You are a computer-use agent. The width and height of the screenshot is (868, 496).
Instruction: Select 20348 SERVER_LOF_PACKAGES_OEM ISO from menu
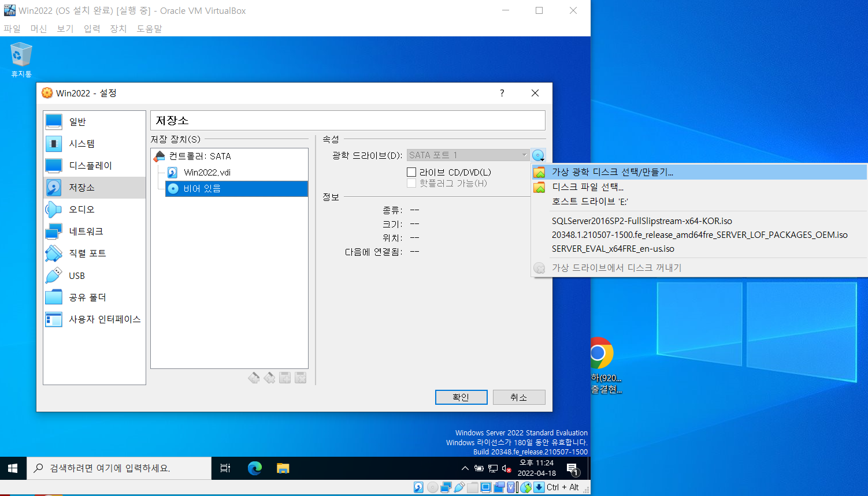(x=699, y=235)
